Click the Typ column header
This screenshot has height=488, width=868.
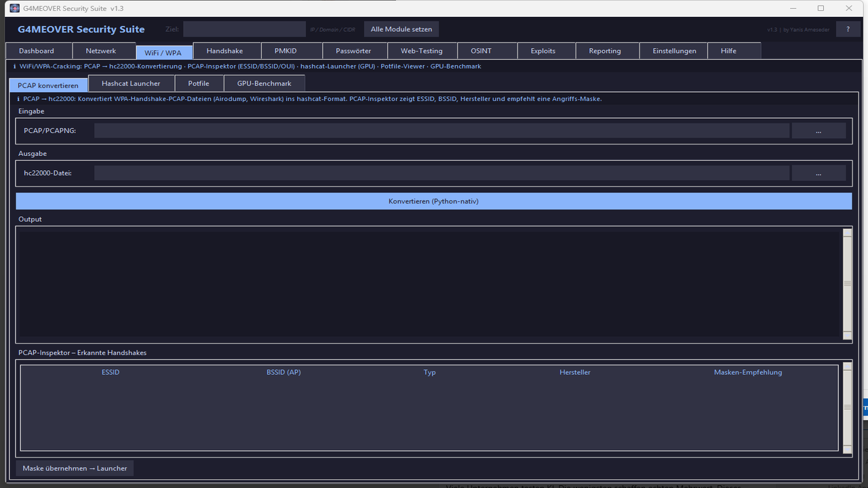429,372
